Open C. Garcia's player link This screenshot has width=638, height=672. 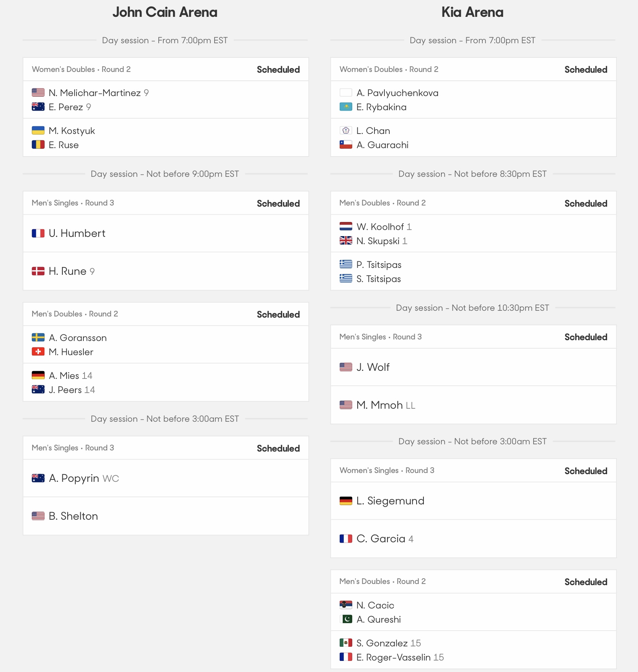tap(381, 539)
